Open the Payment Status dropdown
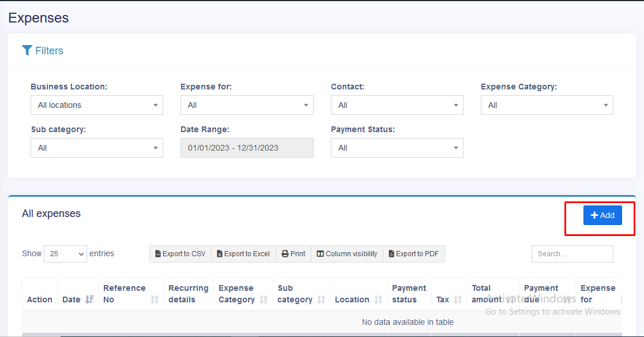644x337 pixels. (397, 148)
